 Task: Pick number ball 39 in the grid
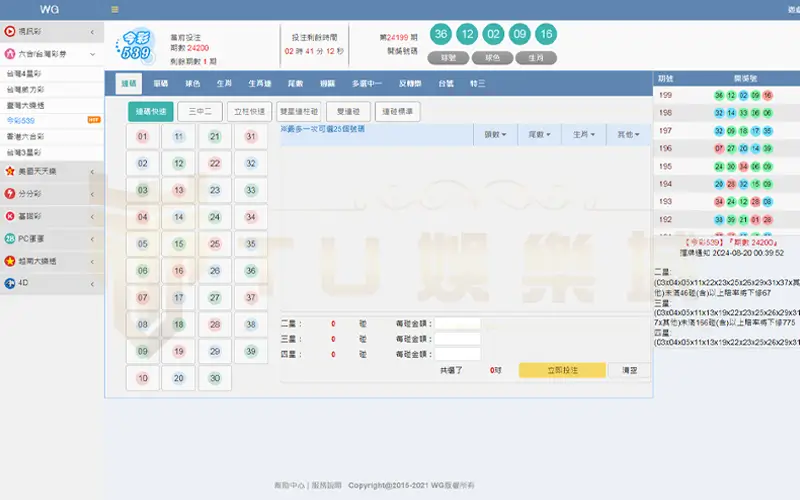click(x=250, y=351)
